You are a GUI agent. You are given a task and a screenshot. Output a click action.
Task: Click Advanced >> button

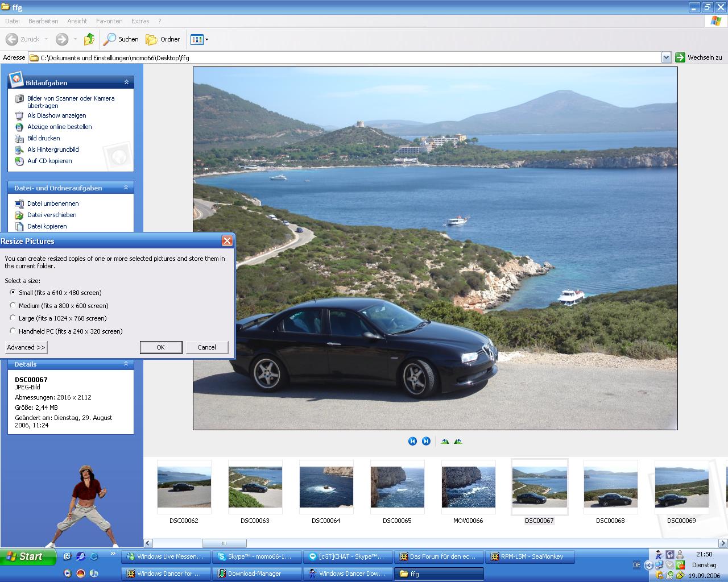(26, 347)
